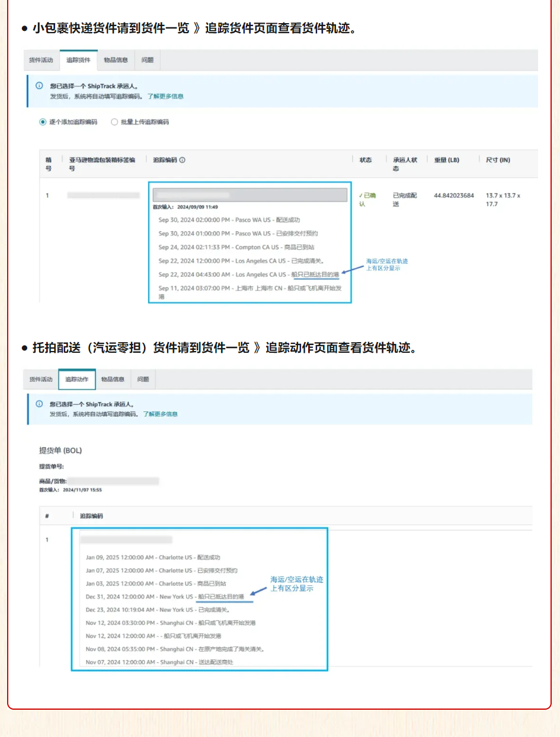This screenshot has height=737, width=560.
Task: Switch to the 货件活动 tab at top
Action: [41, 60]
